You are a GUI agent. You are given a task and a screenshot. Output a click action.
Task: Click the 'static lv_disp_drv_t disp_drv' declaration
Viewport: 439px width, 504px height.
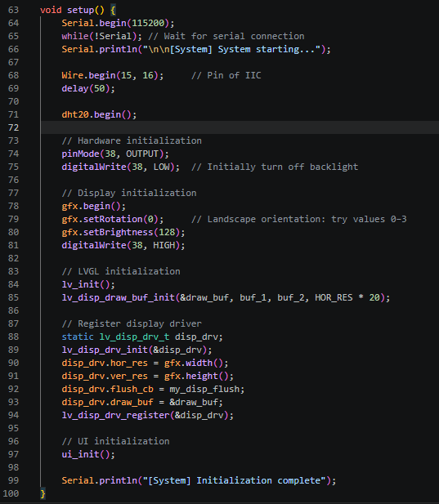[x=142, y=337]
